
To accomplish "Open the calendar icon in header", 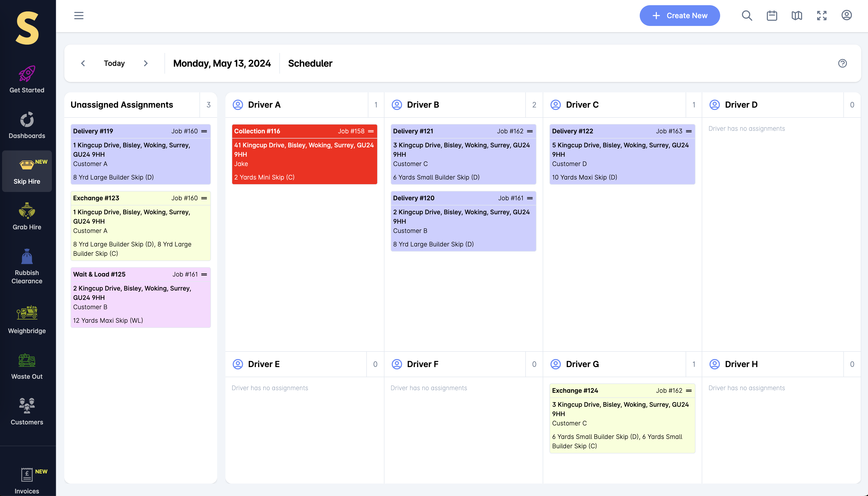I will (771, 16).
